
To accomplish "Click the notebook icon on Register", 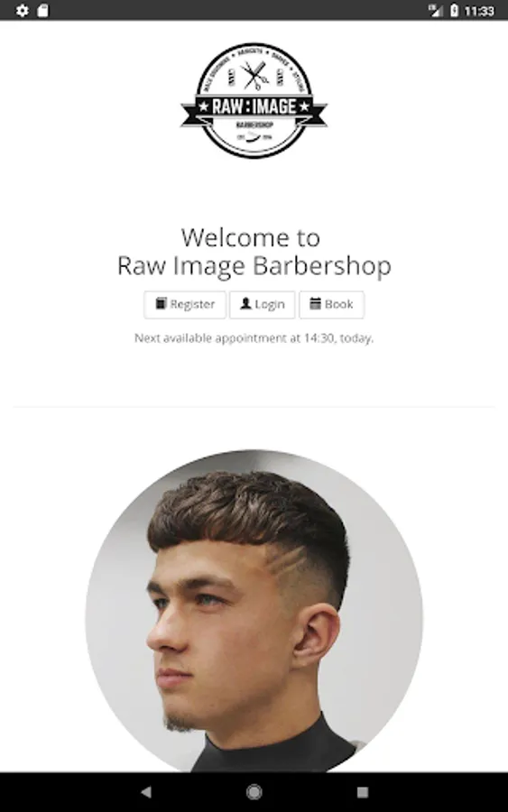I will click(x=161, y=303).
